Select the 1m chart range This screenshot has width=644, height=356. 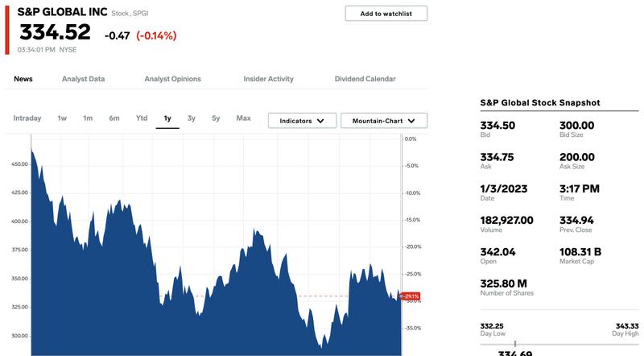(x=88, y=118)
